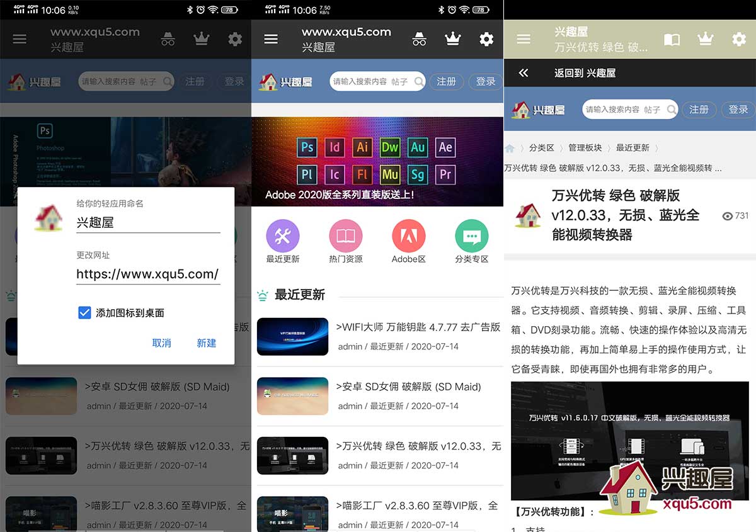Toggle 添加图标到桌面 checkbox
Screen dimensions: 756x532
pyautogui.click(x=84, y=312)
